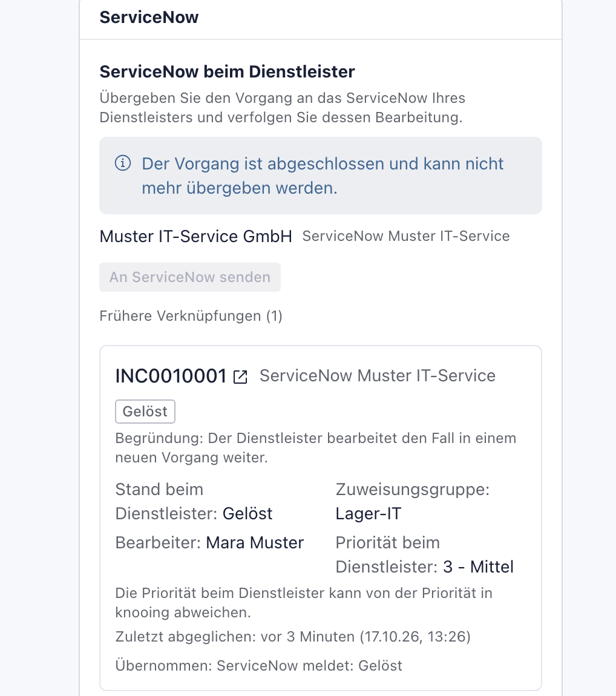The width and height of the screenshot is (616, 696).
Task: Expand Frühere Verknüpfungen (1) section
Action: (191, 316)
